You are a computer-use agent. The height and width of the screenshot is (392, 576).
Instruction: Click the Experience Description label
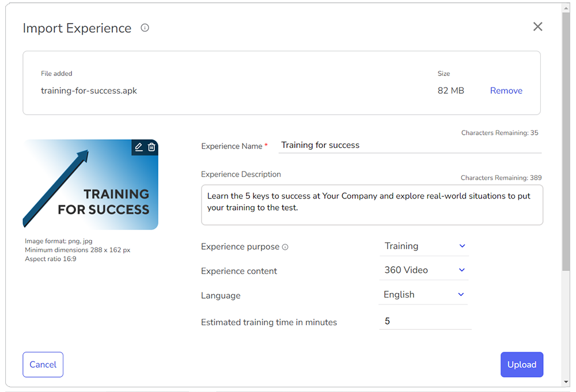(x=241, y=174)
